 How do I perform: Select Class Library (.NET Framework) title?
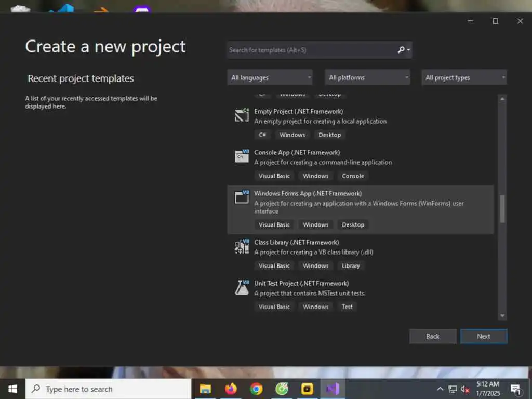coord(297,242)
